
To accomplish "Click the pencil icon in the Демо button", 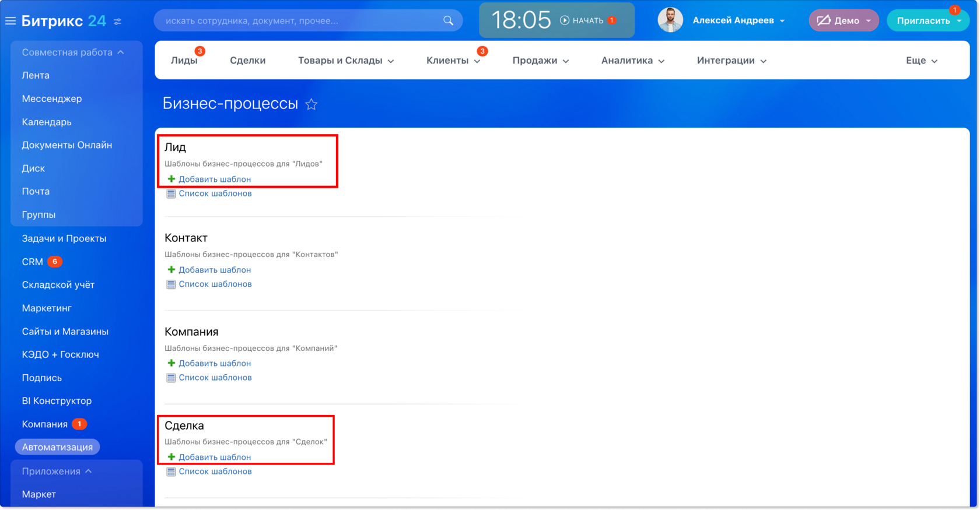I will (823, 20).
